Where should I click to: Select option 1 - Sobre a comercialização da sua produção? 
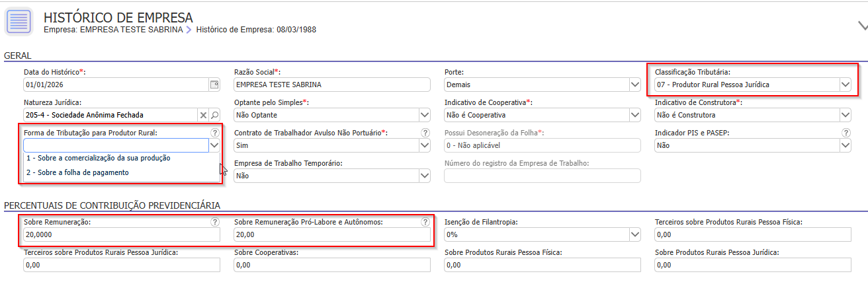pos(98,158)
